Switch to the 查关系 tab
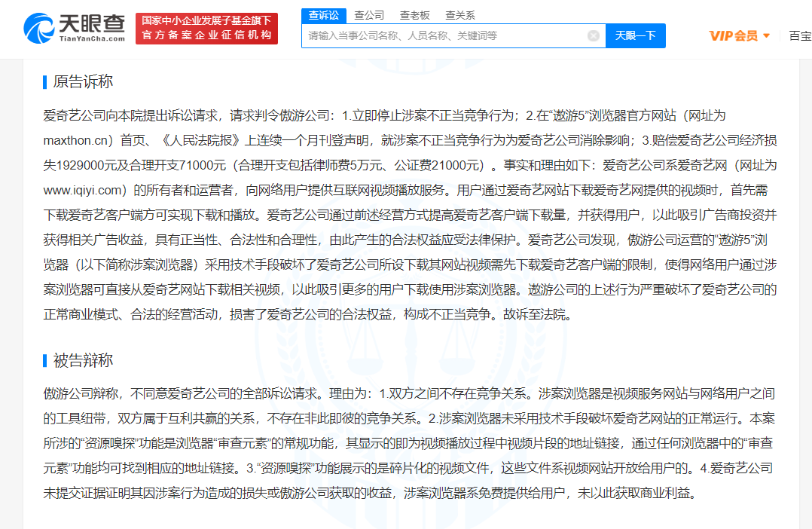The width and height of the screenshot is (812, 529). click(x=459, y=16)
